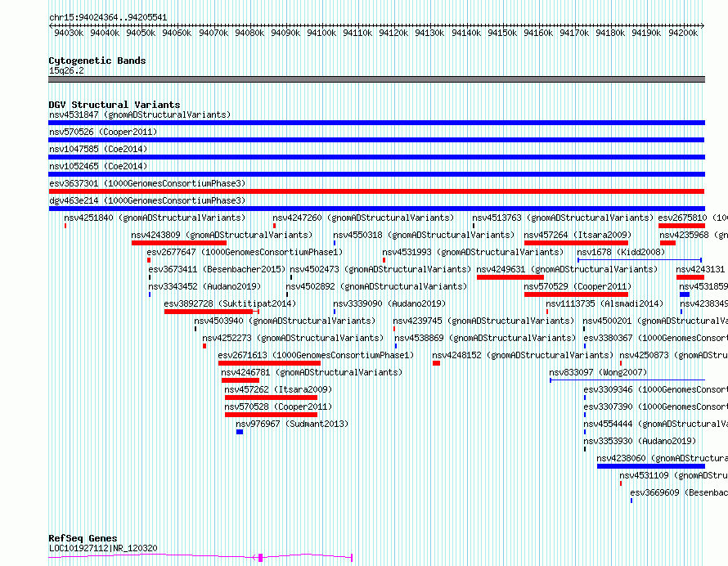Click nsv4250873 variant label
Image resolution: width=728 pixels, height=566 pixels.
[x=674, y=355]
